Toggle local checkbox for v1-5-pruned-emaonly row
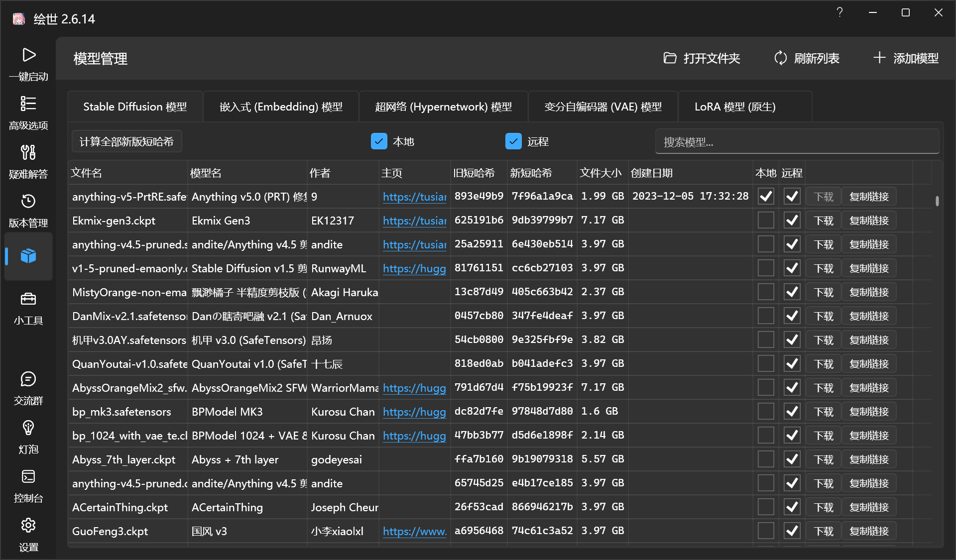 [x=766, y=268]
